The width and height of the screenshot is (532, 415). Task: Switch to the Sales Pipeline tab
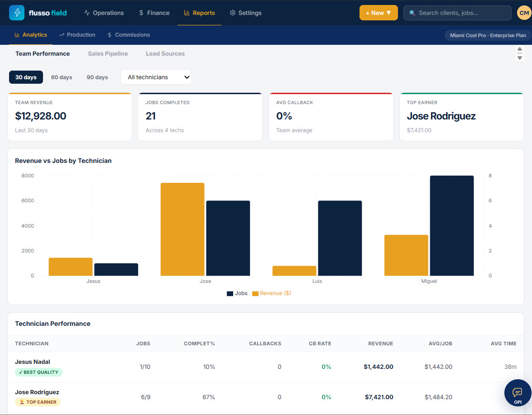(108, 53)
